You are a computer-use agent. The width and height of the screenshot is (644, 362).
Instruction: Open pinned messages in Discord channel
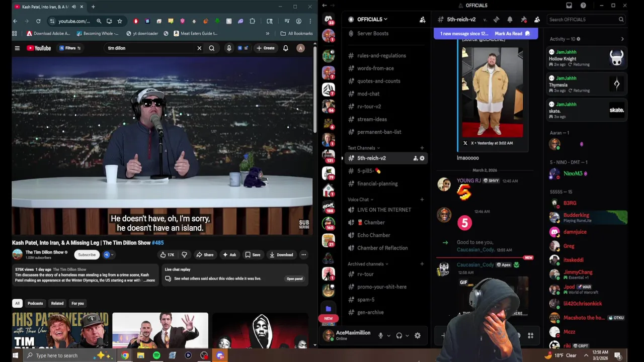[523, 20]
